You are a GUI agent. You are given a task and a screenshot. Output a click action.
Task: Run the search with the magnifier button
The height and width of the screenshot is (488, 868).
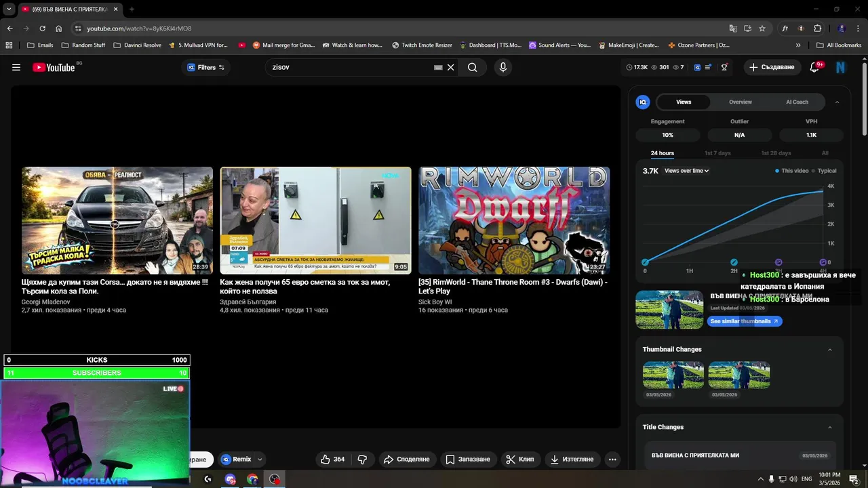click(473, 67)
